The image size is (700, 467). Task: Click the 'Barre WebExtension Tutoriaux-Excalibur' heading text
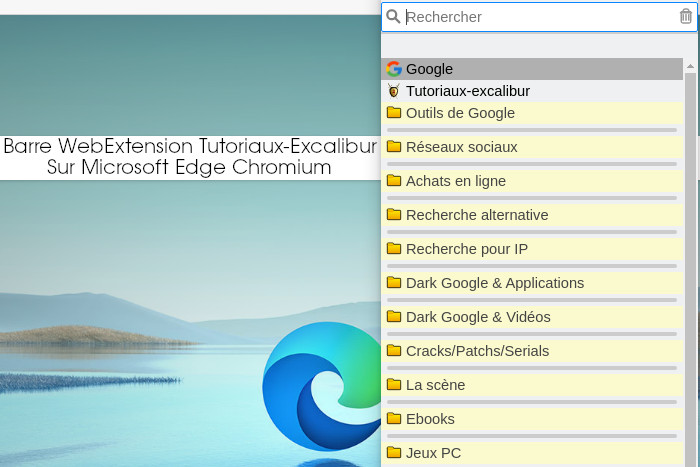pos(190,146)
